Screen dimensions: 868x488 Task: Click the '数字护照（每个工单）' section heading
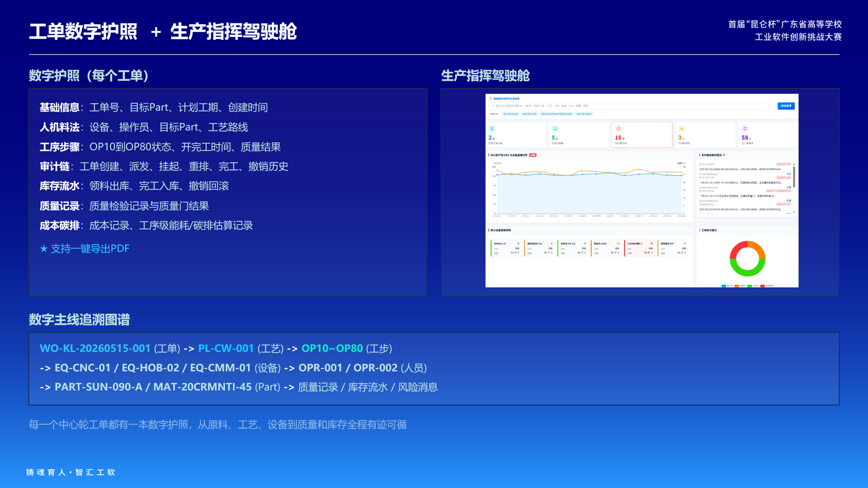click(89, 75)
